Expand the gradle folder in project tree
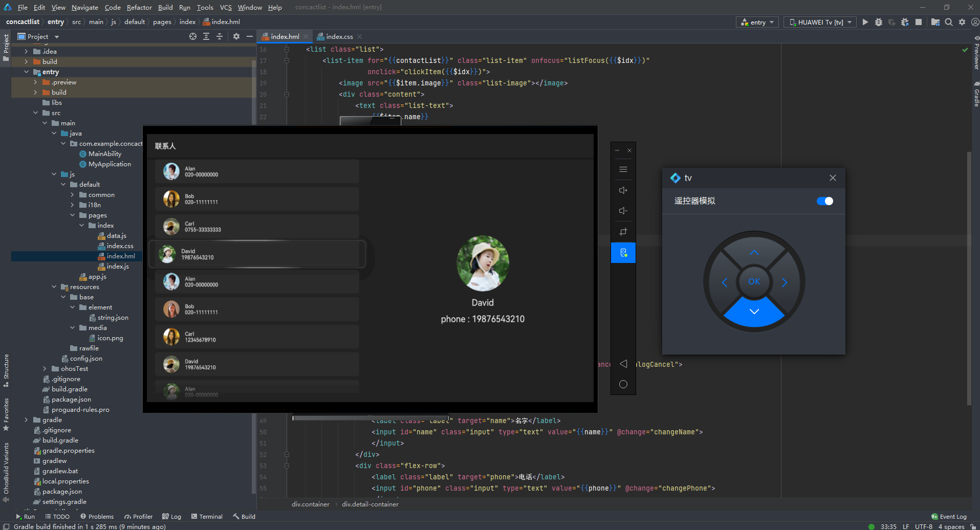Screen dimensions: 980x530 pyautogui.click(x=26, y=420)
